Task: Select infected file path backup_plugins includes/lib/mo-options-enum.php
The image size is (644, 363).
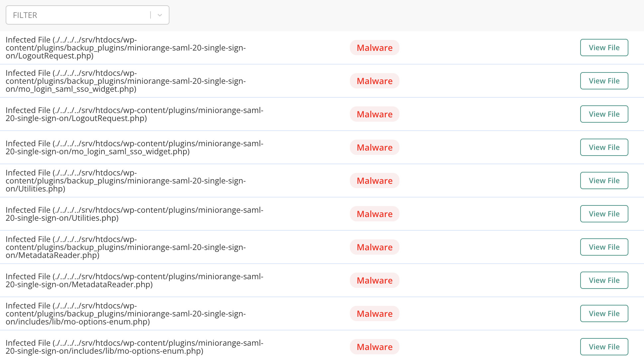Action: coord(126,314)
